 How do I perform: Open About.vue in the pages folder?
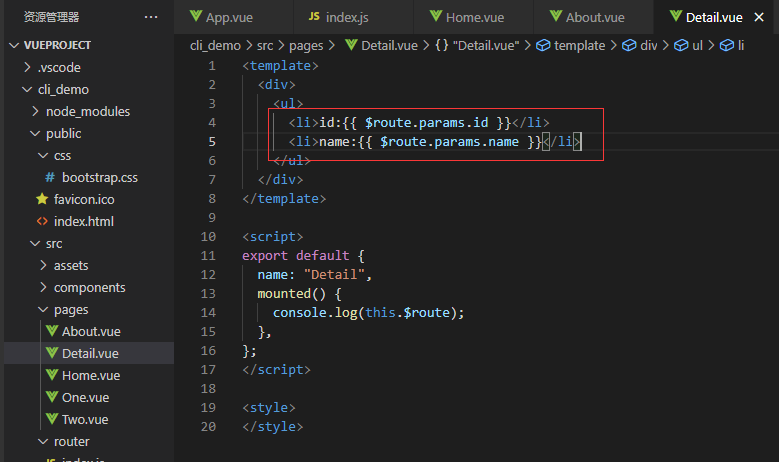(89, 331)
